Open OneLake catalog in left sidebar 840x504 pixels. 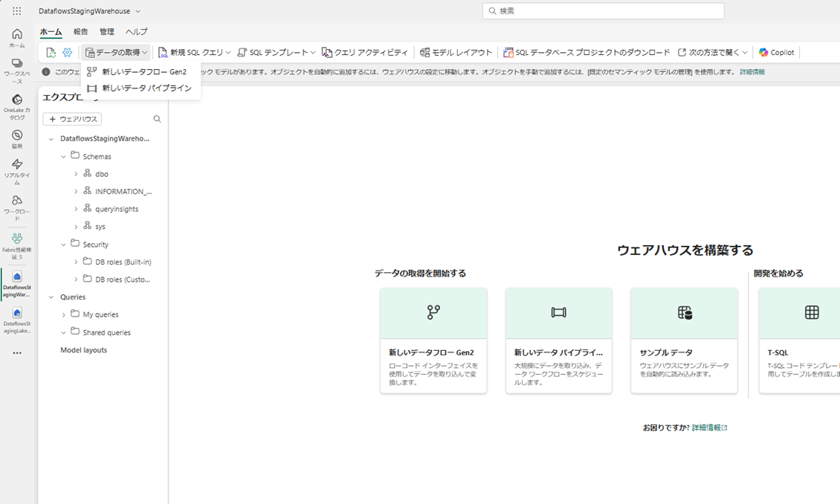(x=17, y=107)
